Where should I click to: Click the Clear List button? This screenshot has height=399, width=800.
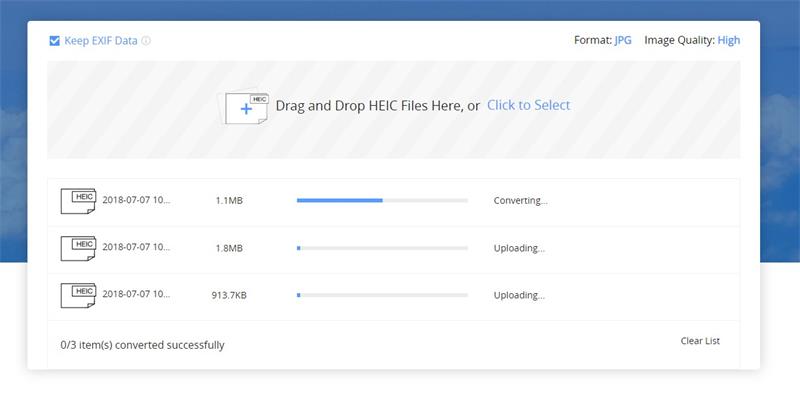tap(700, 341)
